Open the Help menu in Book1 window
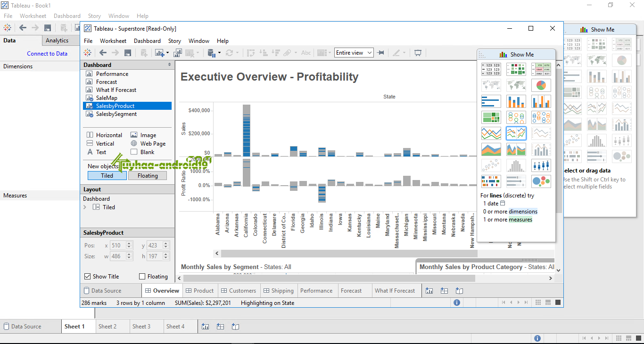Image resolution: width=644 pixels, height=344 pixels. (142, 16)
